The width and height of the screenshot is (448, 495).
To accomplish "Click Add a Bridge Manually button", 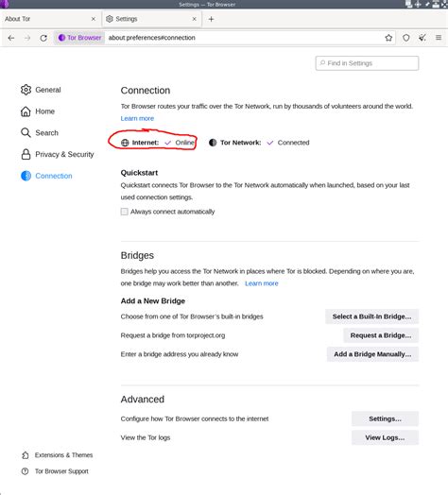I will [372, 354].
